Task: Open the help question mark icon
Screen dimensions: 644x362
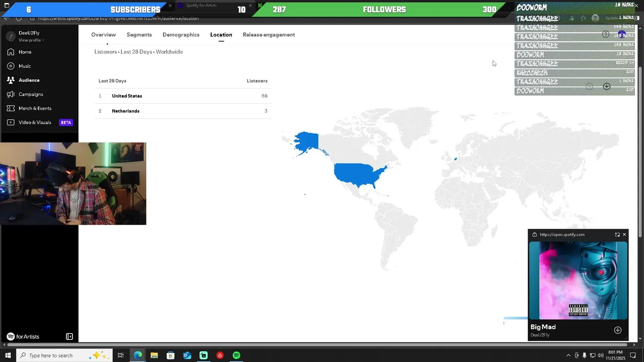Action: [x=606, y=34]
